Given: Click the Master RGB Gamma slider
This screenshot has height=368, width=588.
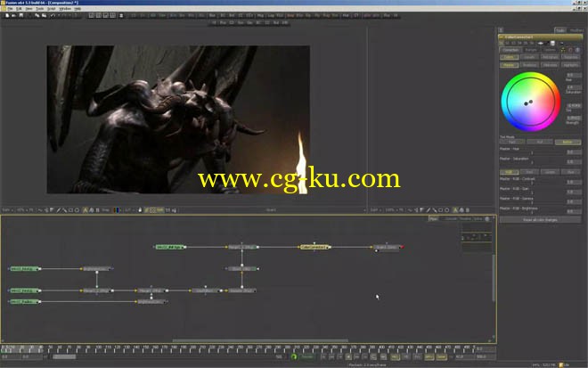Looking at the screenshot, I should click(x=532, y=202).
